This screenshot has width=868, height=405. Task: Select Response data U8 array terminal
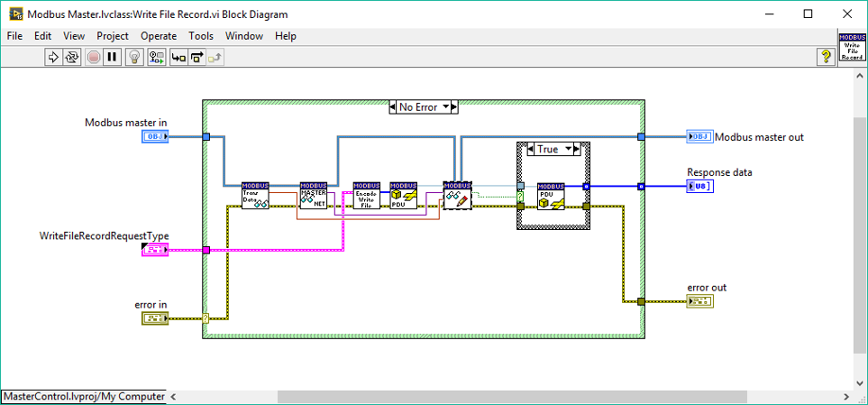point(699,186)
